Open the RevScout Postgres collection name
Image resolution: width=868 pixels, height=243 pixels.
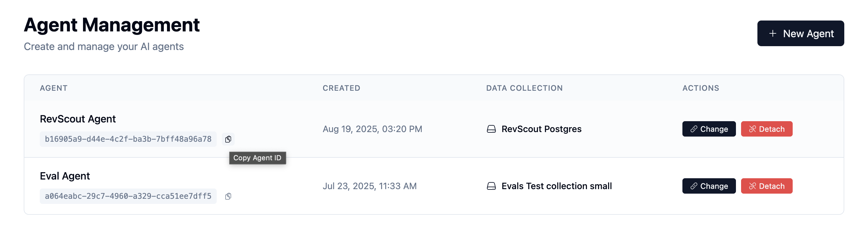click(541, 129)
